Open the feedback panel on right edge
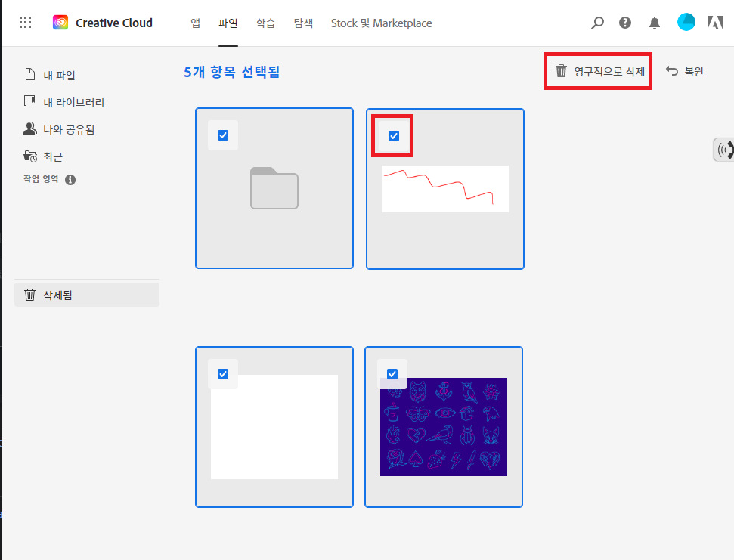 click(724, 149)
